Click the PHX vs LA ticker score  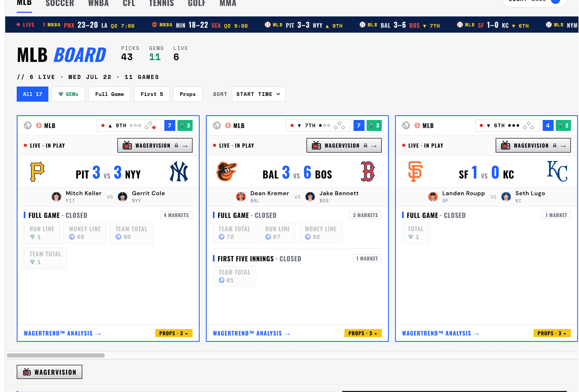pos(89,25)
